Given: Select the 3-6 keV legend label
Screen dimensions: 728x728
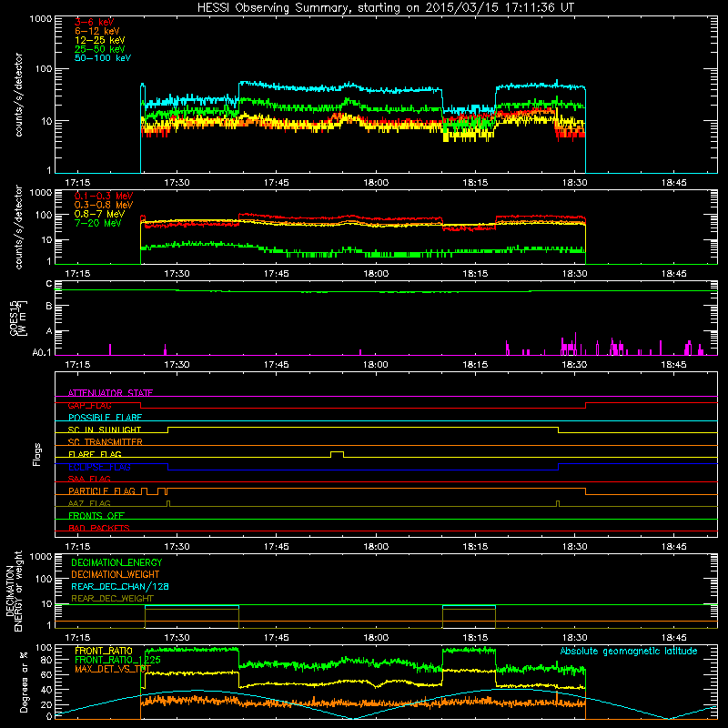Looking at the screenshot, I should pos(94,22).
